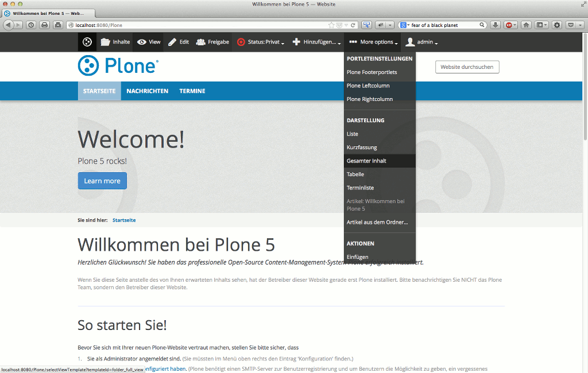Open browser history clock icon

pyautogui.click(x=31, y=25)
